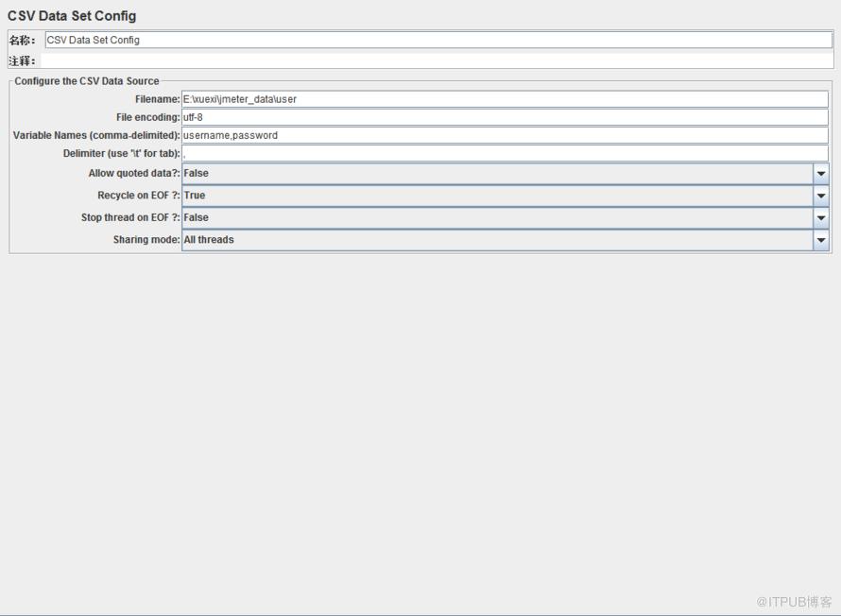Click the False value of Stop thread on EOF
This screenshot has width=841, height=616.
tap(196, 217)
